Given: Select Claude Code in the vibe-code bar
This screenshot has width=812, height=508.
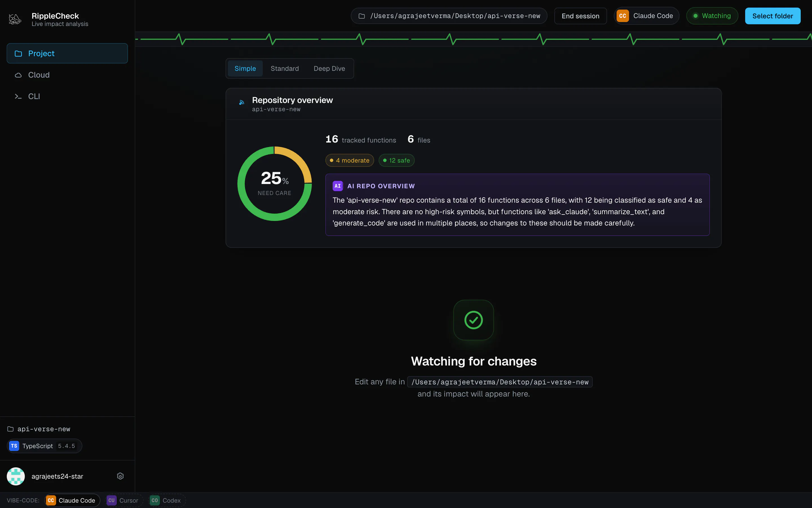Looking at the screenshot, I should (x=72, y=500).
